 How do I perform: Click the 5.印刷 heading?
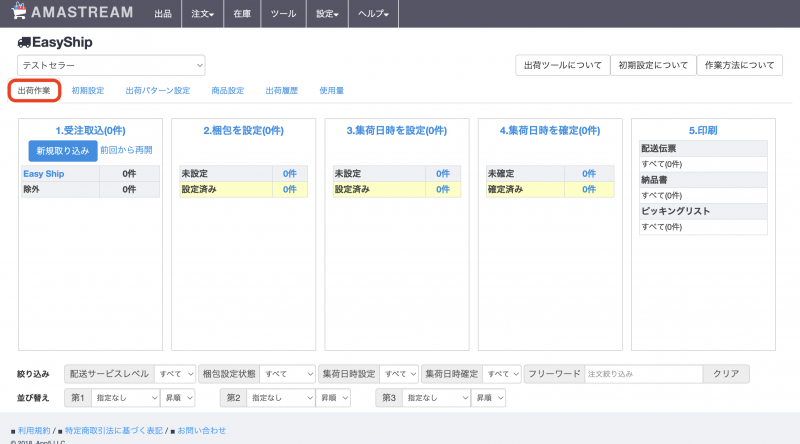tap(703, 131)
